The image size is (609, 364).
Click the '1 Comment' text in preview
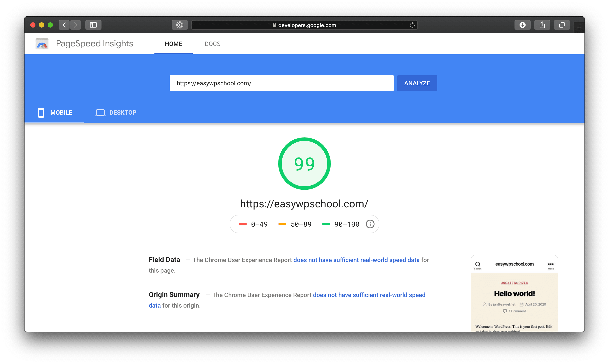tap(517, 311)
